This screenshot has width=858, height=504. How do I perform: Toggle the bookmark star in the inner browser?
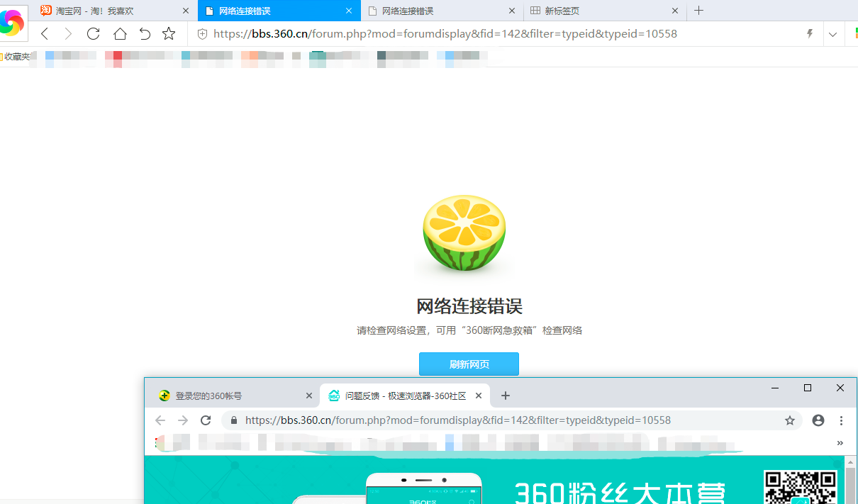(790, 420)
